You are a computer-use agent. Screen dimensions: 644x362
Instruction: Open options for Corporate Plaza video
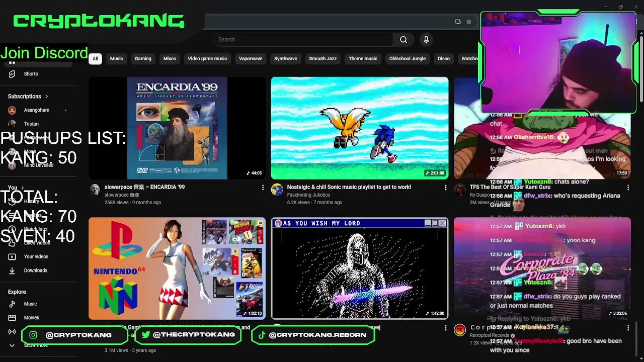pyautogui.click(x=628, y=328)
